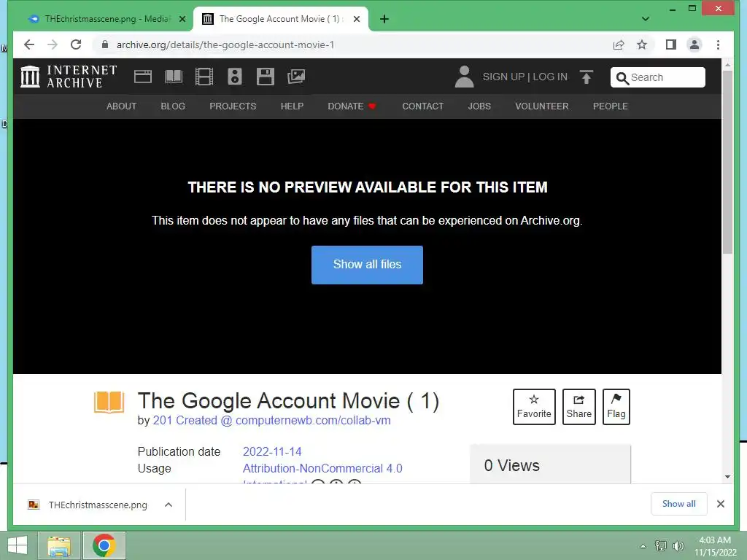Image resolution: width=747 pixels, height=560 pixels.
Task: Open the HELP menu item
Action: coord(292,106)
